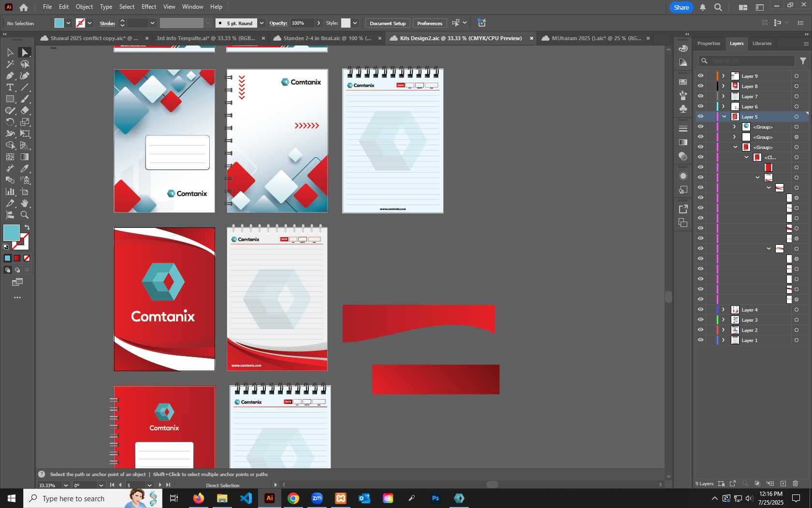Create new layer in Layers panel
This screenshot has height=508, width=812.
point(783,483)
